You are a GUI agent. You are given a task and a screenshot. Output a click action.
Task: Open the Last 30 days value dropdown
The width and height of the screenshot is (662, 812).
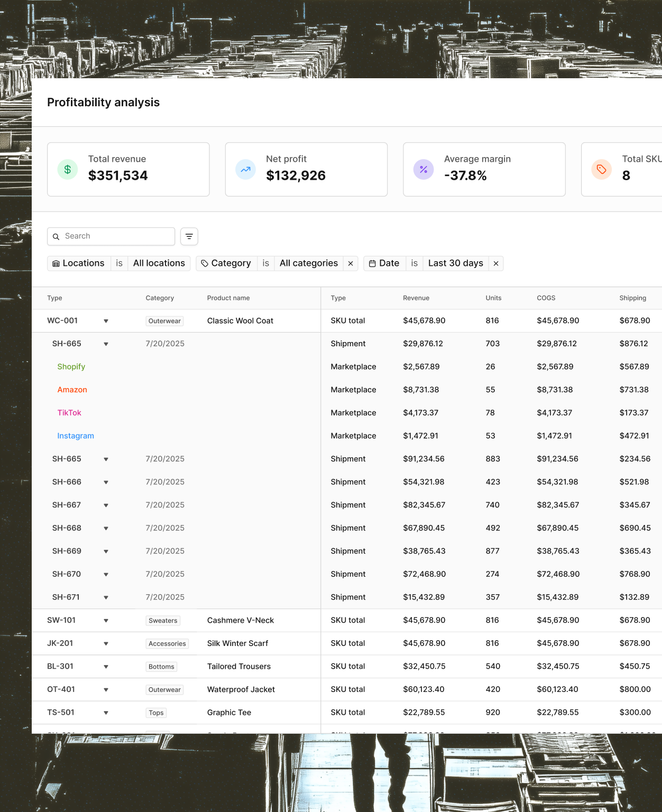click(x=456, y=263)
